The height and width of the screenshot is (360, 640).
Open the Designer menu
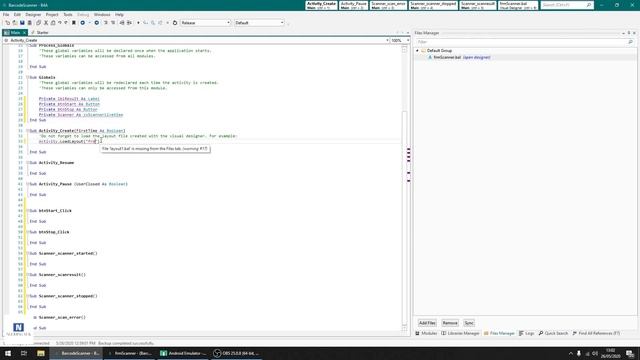tap(33, 15)
